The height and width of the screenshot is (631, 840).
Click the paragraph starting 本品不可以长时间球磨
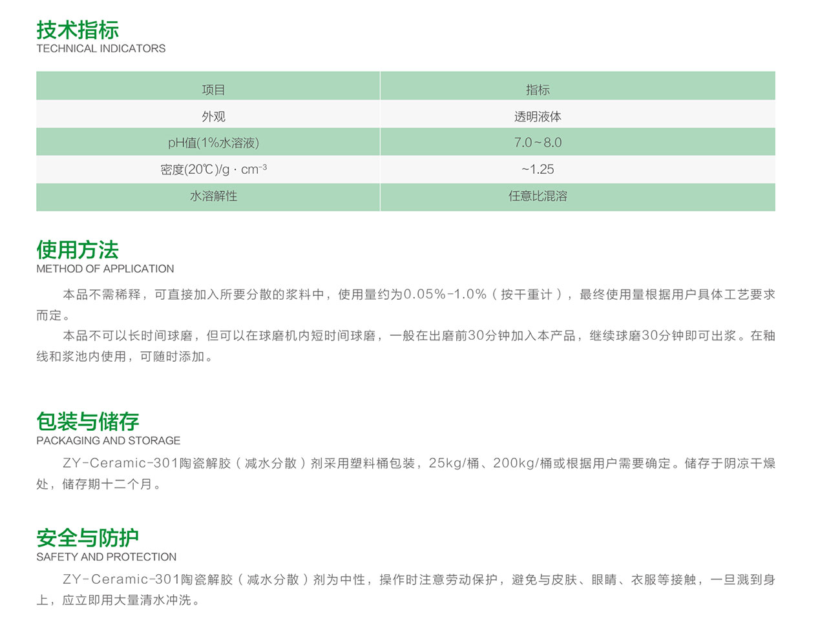pyautogui.click(x=406, y=346)
